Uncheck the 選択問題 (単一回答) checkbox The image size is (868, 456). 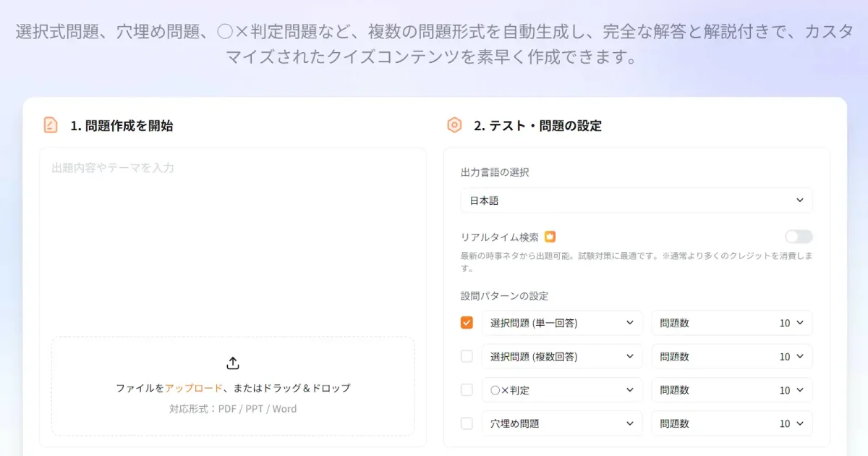(x=467, y=322)
